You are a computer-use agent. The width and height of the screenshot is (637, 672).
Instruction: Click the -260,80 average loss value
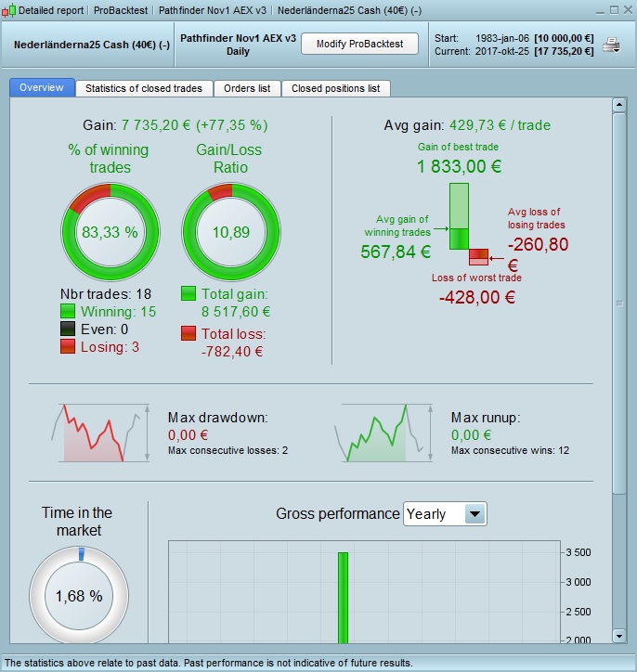(538, 244)
